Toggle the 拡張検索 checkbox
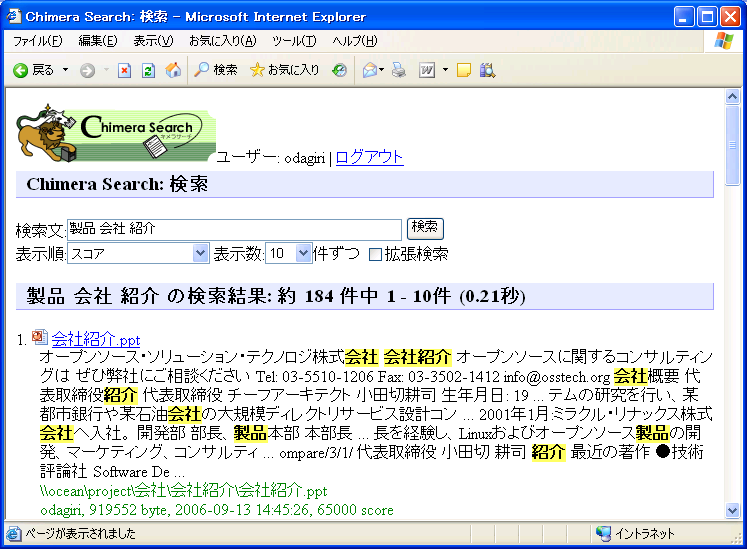747x549 pixels. click(375, 254)
